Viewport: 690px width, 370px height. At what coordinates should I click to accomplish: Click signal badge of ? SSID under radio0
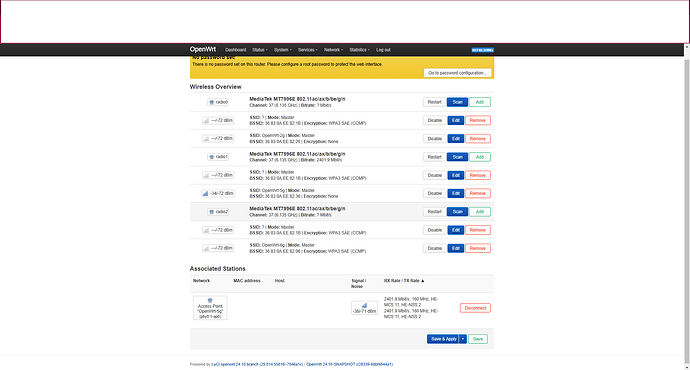click(218, 120)
